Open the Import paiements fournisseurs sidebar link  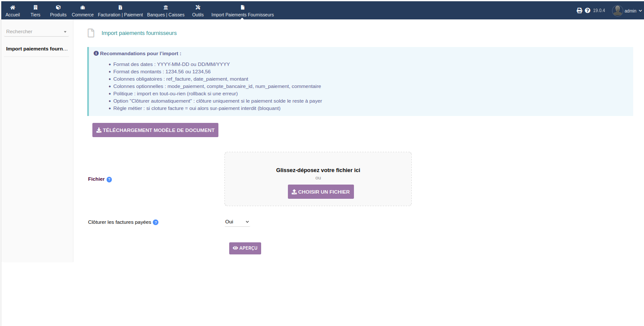[x=37, y=49]
